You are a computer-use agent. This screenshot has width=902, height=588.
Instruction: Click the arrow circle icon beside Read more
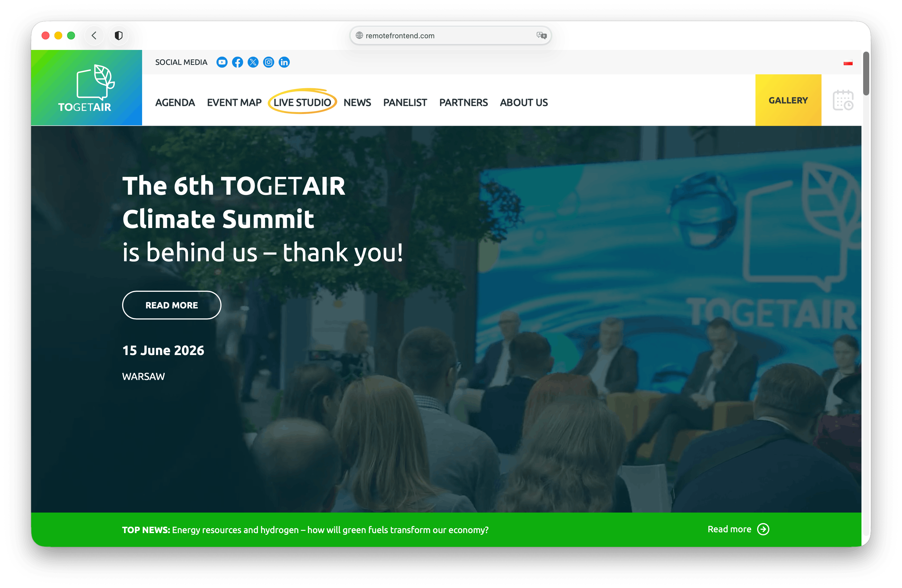(763, 529)
